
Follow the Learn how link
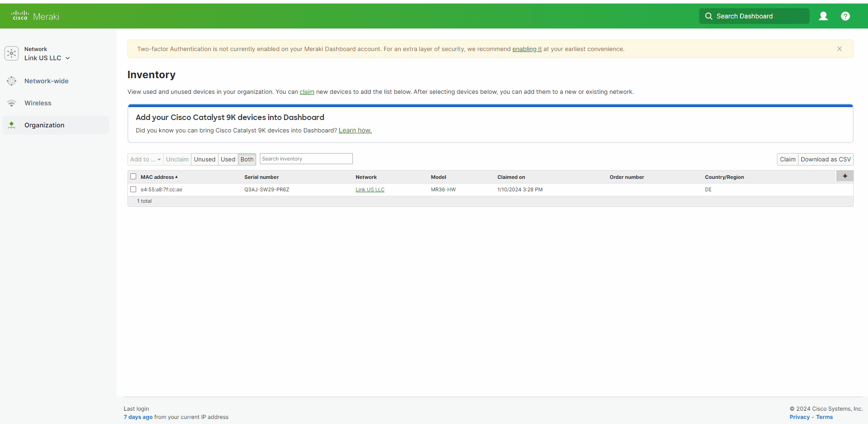coord(355,131)
